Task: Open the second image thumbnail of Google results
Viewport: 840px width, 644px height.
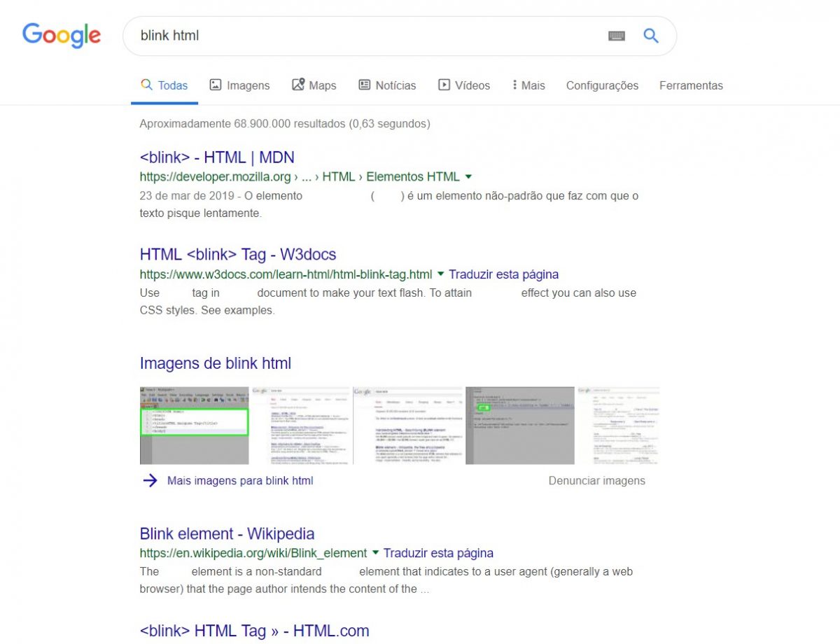Action: (300, 425)
